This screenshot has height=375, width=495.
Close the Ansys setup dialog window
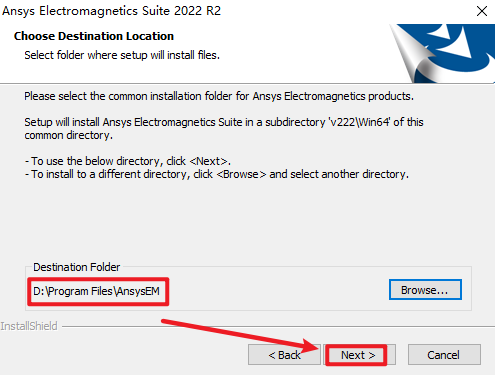pos(482,11)
